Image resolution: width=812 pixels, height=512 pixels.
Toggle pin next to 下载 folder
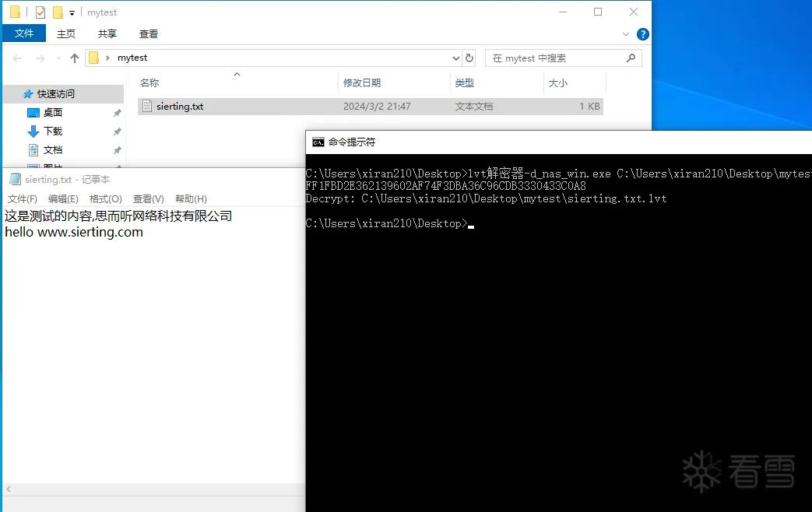tap(117, 132)
